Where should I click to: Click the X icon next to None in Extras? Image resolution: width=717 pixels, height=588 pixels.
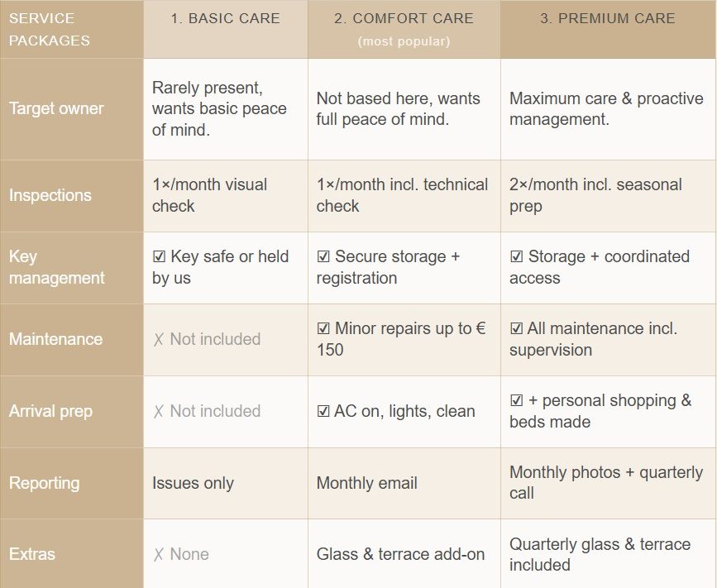[158, 554]
